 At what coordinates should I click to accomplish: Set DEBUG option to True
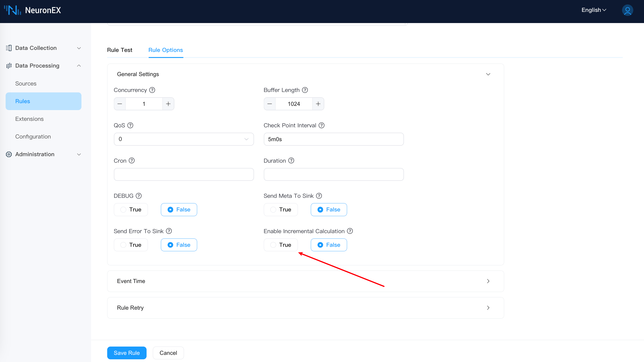131,209
